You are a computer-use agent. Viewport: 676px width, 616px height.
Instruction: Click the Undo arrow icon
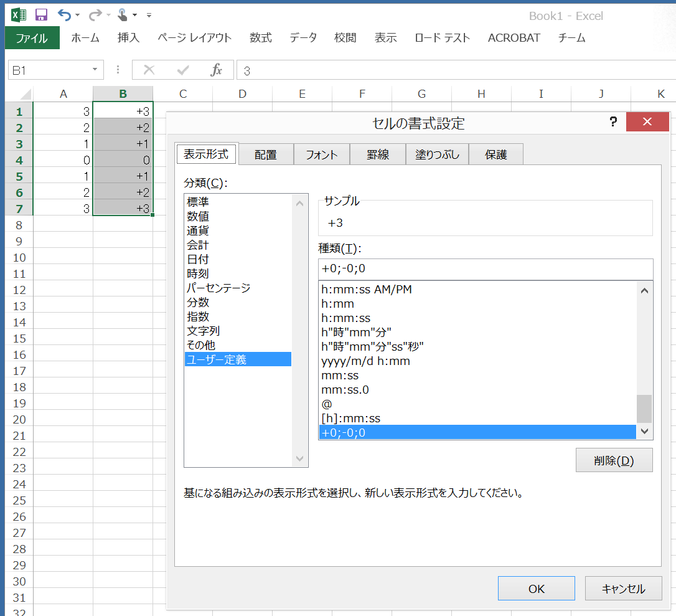point(63,15)
